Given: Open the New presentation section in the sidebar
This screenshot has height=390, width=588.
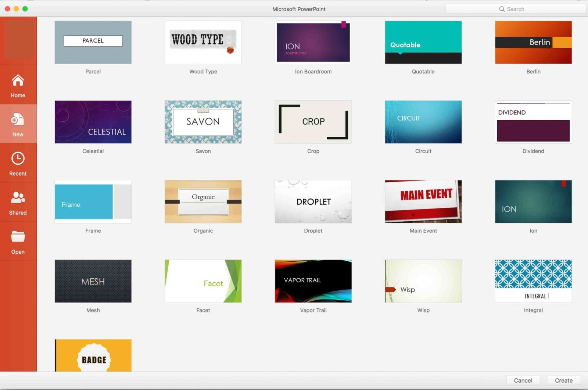Looking at the screenshot, I should (x=18, y=124).
